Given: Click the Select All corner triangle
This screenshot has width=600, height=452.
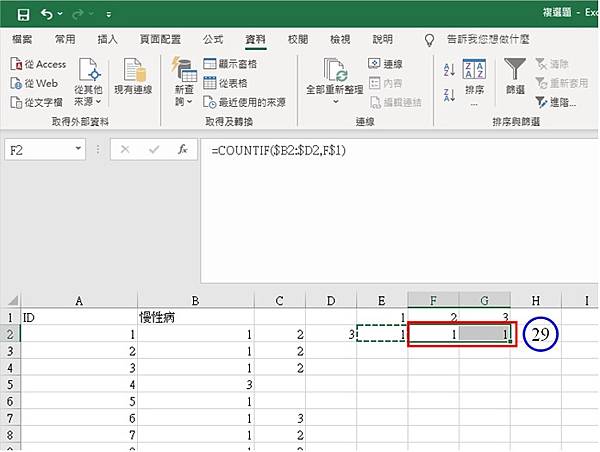Looking at the screenshot, I should tap(12, 300).
